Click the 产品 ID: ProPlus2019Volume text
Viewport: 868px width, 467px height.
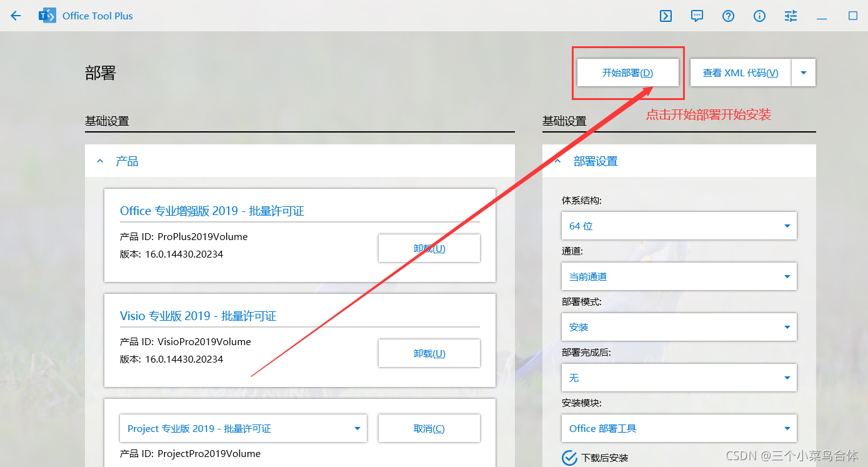click(x=184, y=237)
